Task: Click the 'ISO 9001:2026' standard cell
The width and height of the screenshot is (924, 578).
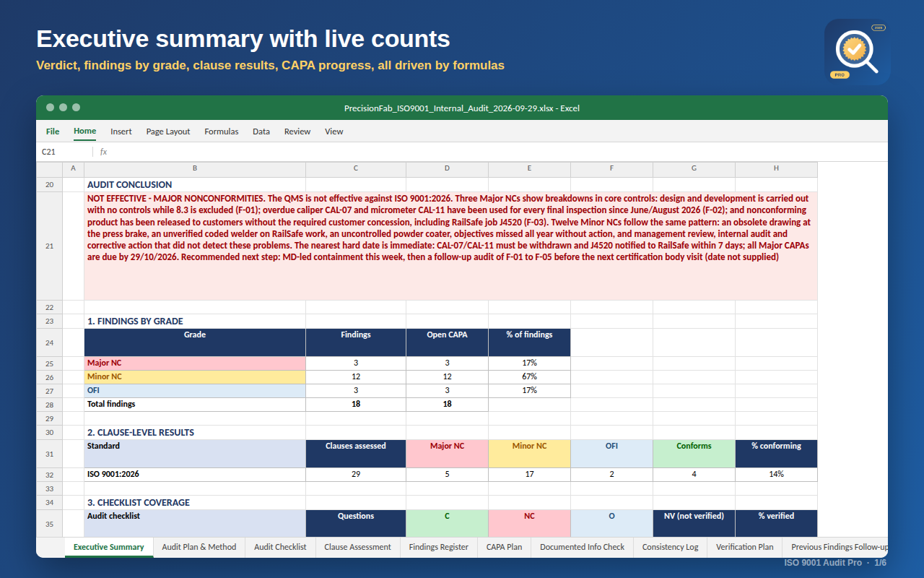Action: pyautogui.click(x=195, y=475)
